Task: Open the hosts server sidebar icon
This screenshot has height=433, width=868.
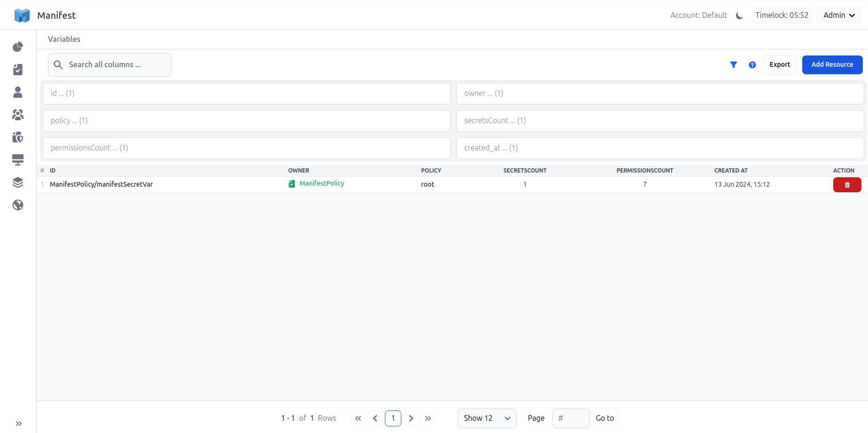Action: tap(18, 160)
